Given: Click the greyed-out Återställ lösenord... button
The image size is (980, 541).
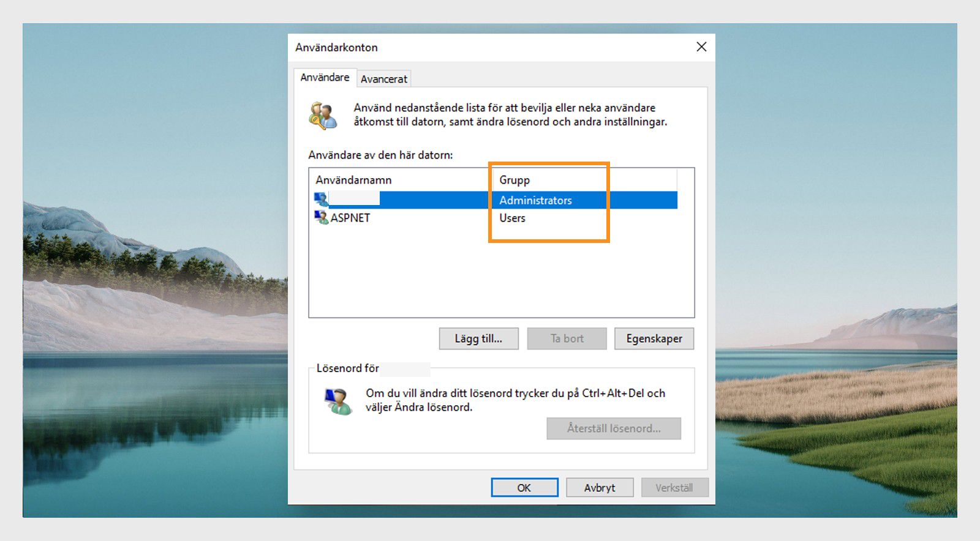Looking at the screenshot, I should click(614, 428).
